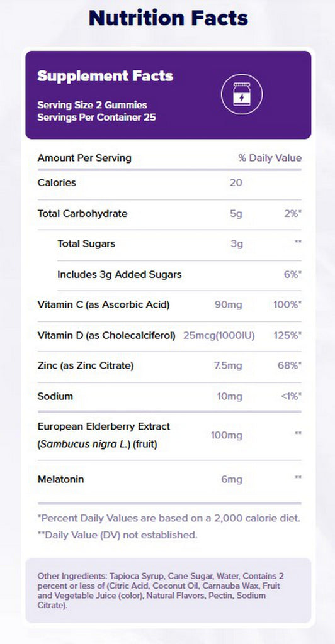Click Vitamin C (as Ascorbic Acid) label

[103, 305]
